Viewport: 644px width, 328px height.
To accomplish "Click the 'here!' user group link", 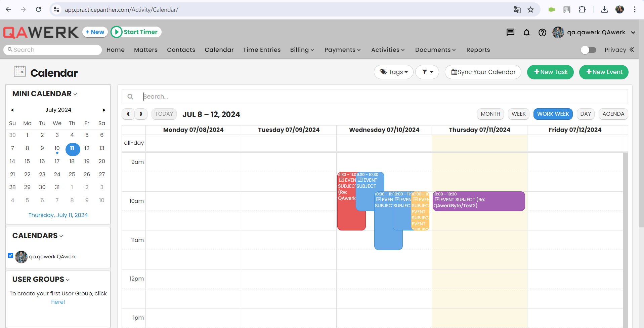I will (58, 302).
